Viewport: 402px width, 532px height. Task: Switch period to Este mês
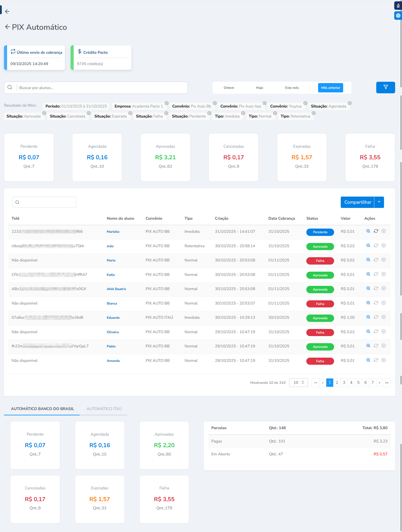click(292, 88)
